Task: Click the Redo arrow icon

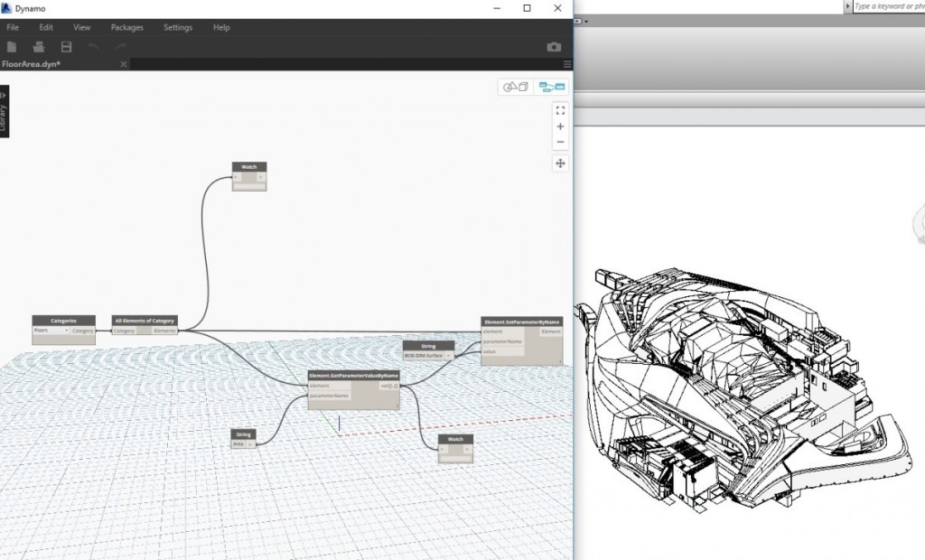Action: [x=120, y=45]
